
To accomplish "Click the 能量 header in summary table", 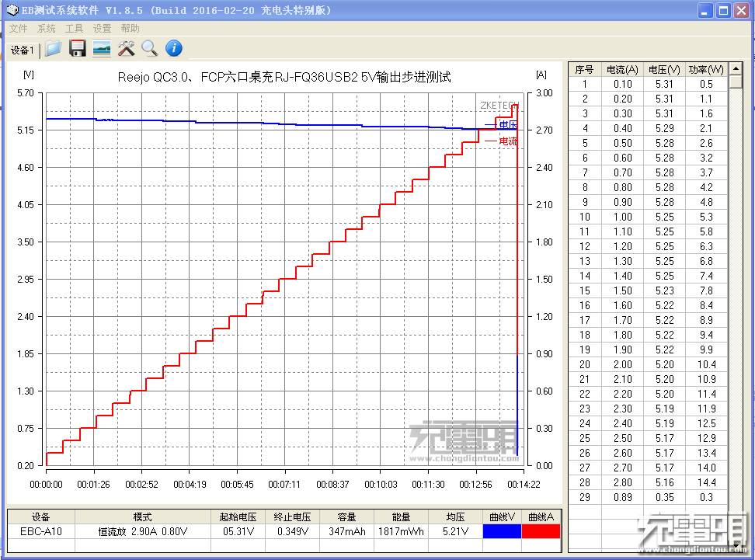I will 401,517.
